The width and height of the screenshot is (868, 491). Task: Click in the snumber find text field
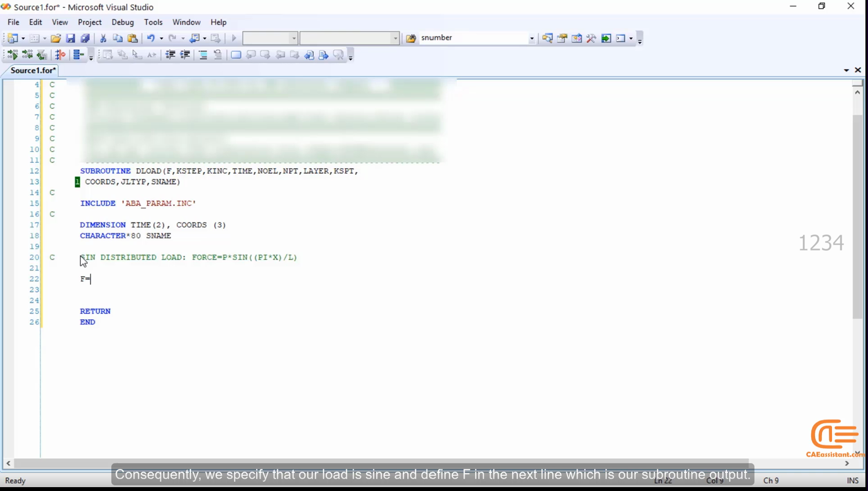click(x=473, y=38)
